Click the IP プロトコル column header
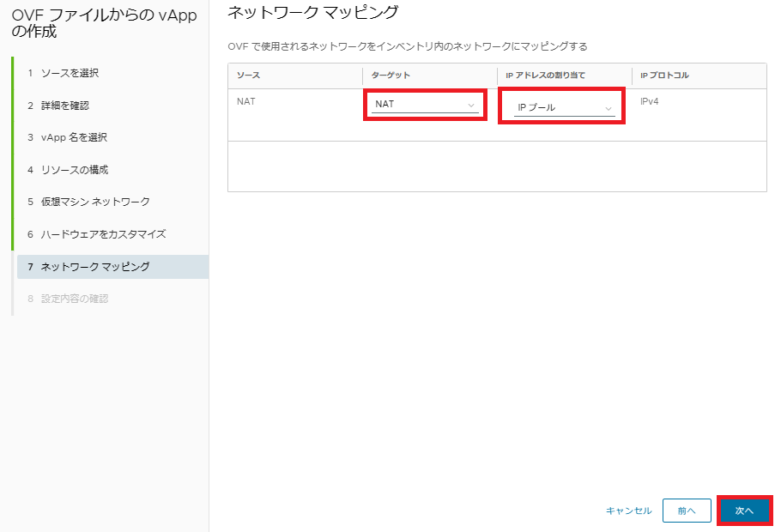Viewport: 775px width, 532px height. [x=664, y=76]
